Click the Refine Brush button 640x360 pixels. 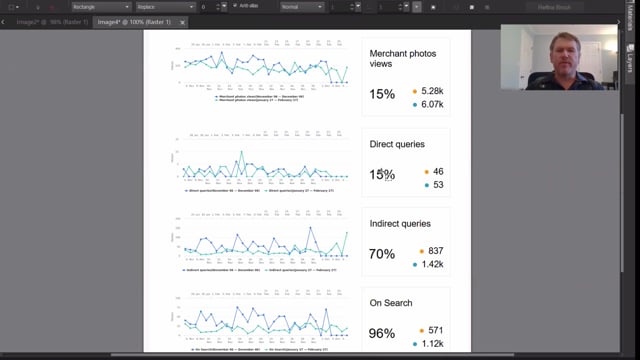pos(554,7)
